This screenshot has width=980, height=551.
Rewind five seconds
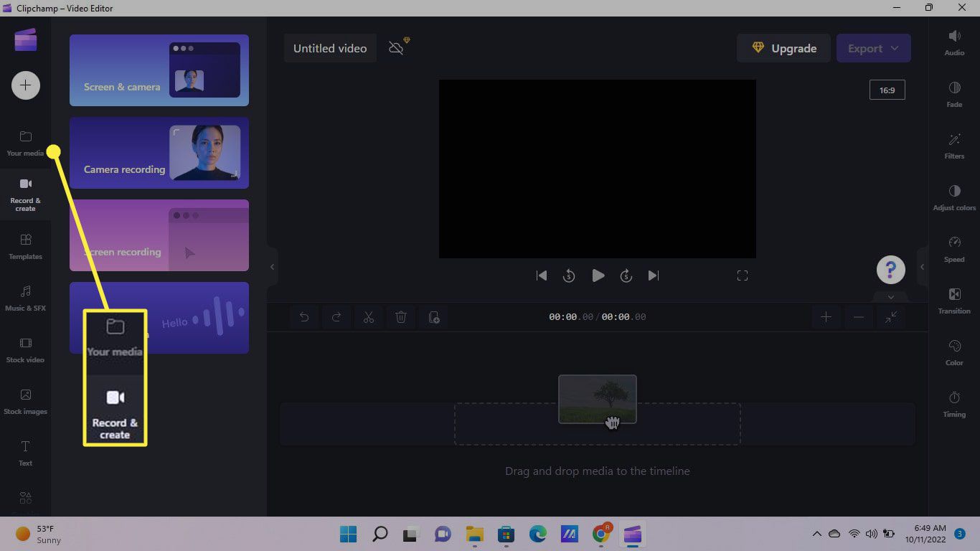[x=569, y=275]
